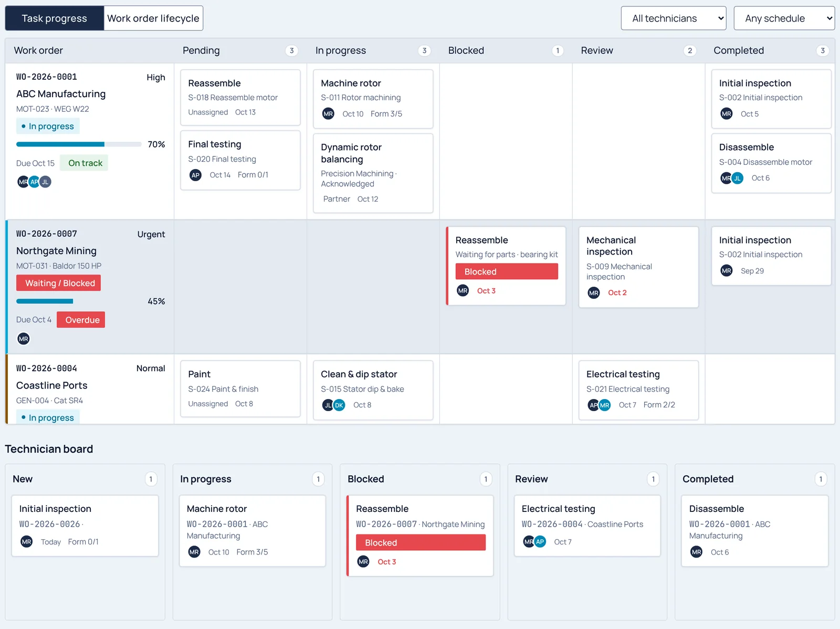Click MR avatar on Machine rotor S-011 card
840x629 pixels.
328,114
